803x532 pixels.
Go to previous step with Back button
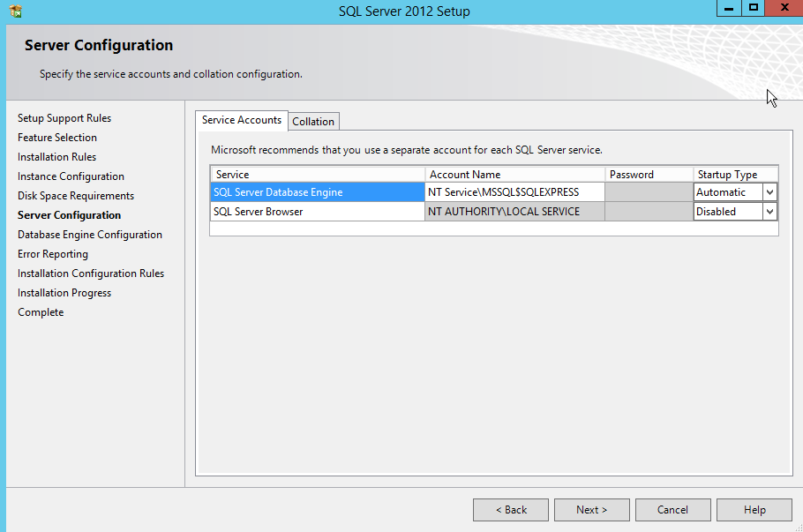click(x=511, y=510)
